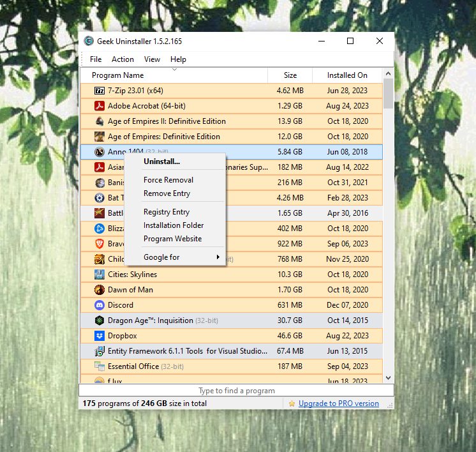Click Upgrade to PRO version link

pos(339,403)
